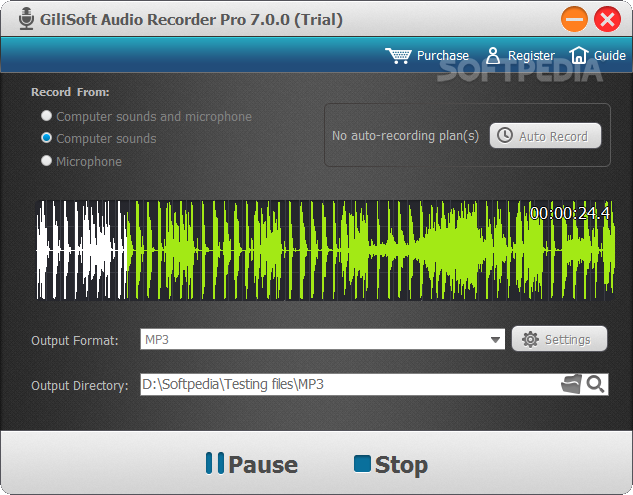Click the GiliSoft Audio Recorder Pro title text
This screenshot has height=495, width=633.
(191, 19)
